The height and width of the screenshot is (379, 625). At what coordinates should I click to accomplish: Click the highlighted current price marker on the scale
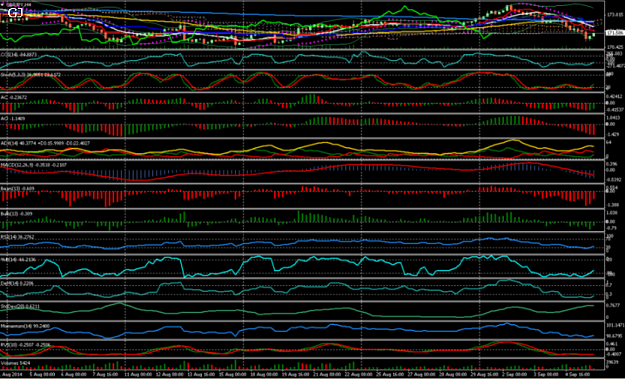coord(614,33)
